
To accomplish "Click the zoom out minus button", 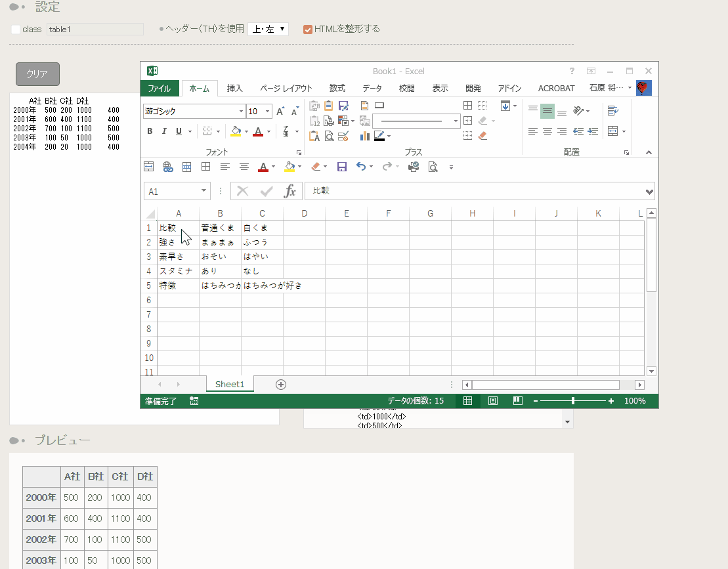I will tap(535, 401).
